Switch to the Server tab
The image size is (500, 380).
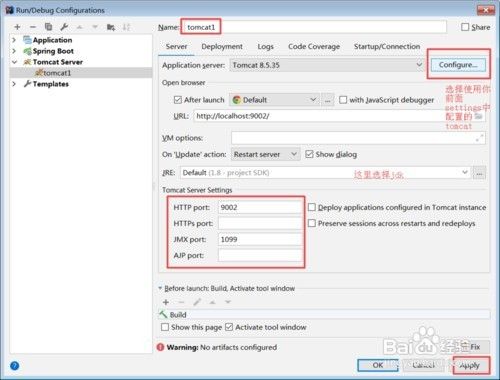tap(176, 46)
